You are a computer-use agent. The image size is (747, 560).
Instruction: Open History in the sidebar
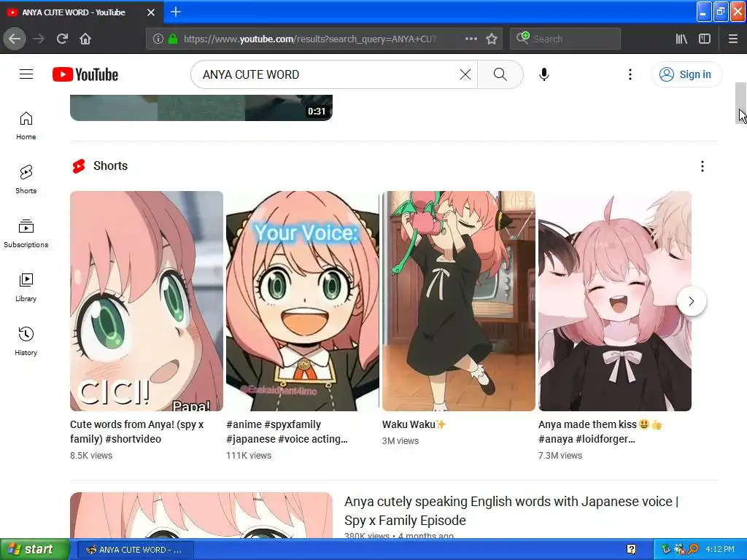click(26, 341)
